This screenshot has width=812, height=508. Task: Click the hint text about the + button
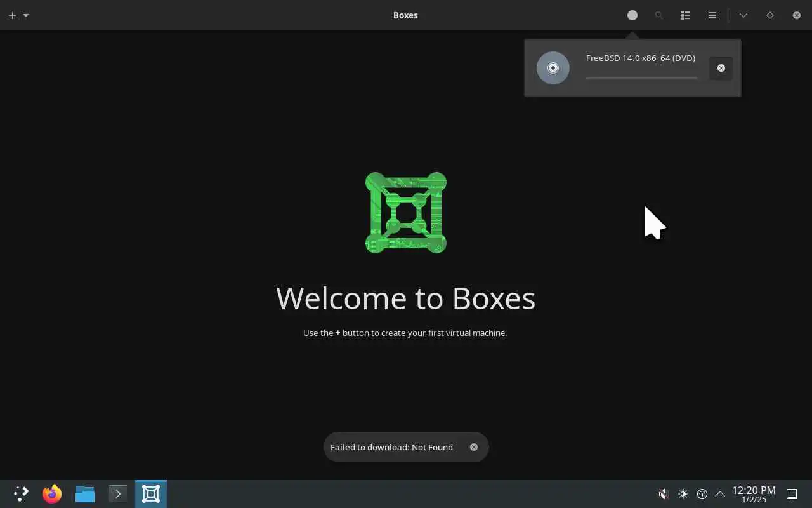(x=405, y=333)
